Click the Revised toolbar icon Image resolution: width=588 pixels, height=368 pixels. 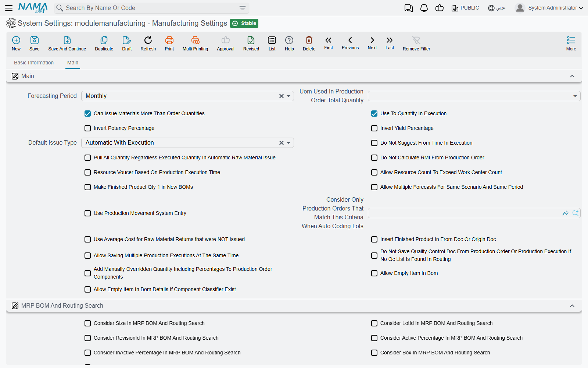tap(251, 40)
